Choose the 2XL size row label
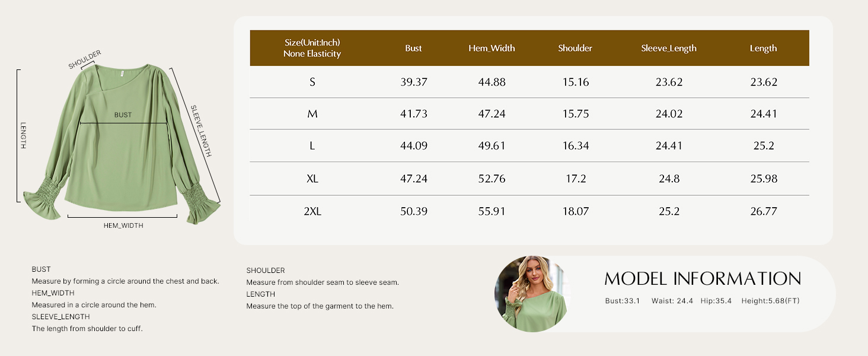868x356 pixels. [312, 211]
